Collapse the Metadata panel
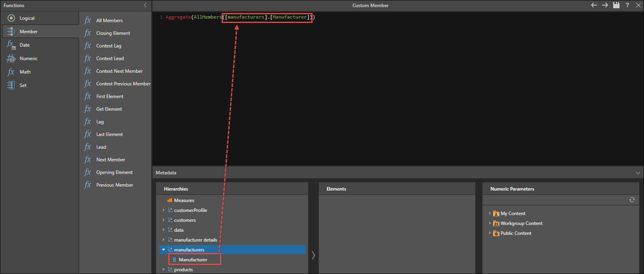The height and width of the screenshot is (274, 644). click(x=638, y=173)
